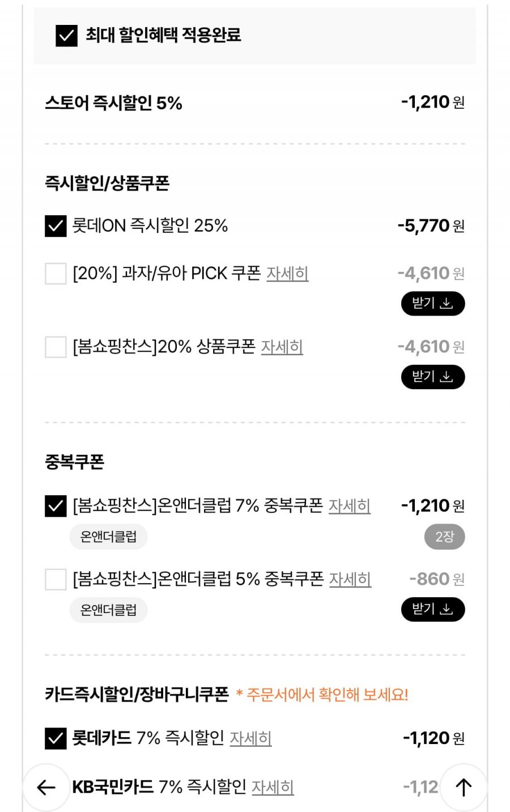Screen dimensions: 510x812
Task: Download the 과자/유아 PICK coupon
Action: [433, 304]
